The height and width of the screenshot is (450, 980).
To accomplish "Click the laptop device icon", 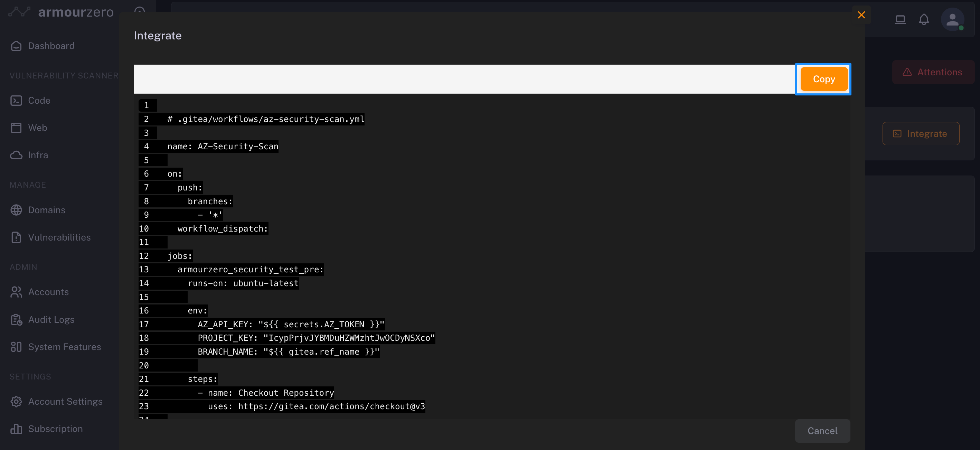I will (x=900, y=19).
